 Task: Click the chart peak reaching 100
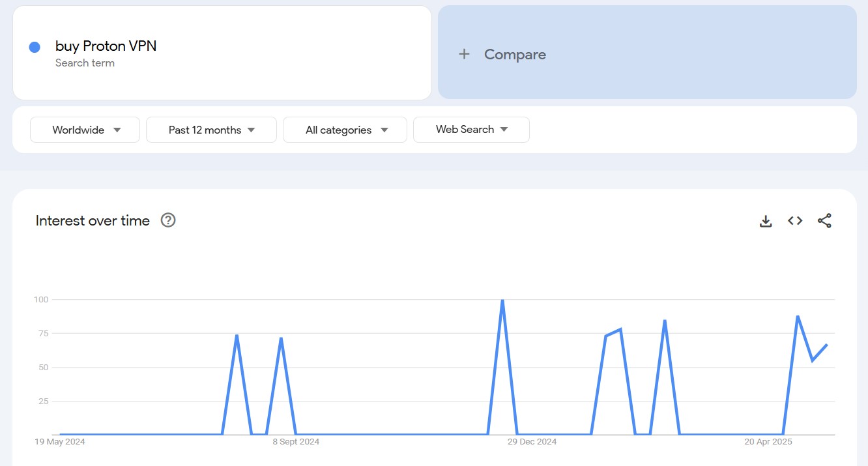(502, 300)
